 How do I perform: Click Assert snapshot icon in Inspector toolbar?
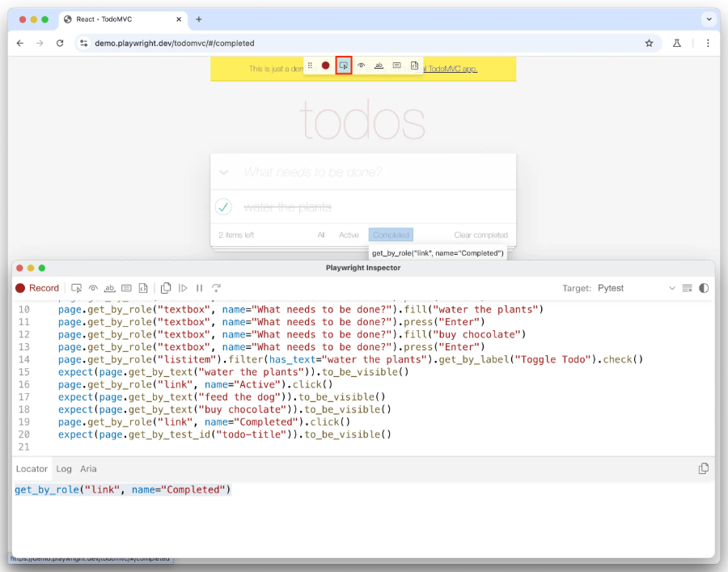[x=142, y=288]
